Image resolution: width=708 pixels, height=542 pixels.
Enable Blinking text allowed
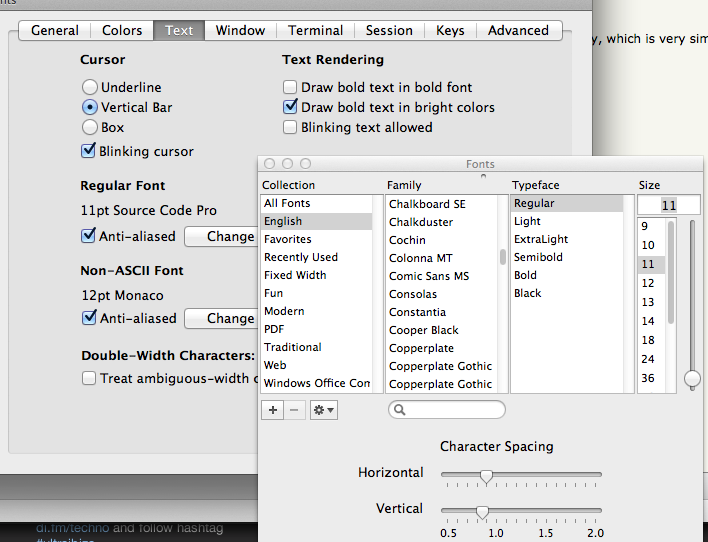pos(290,127)
